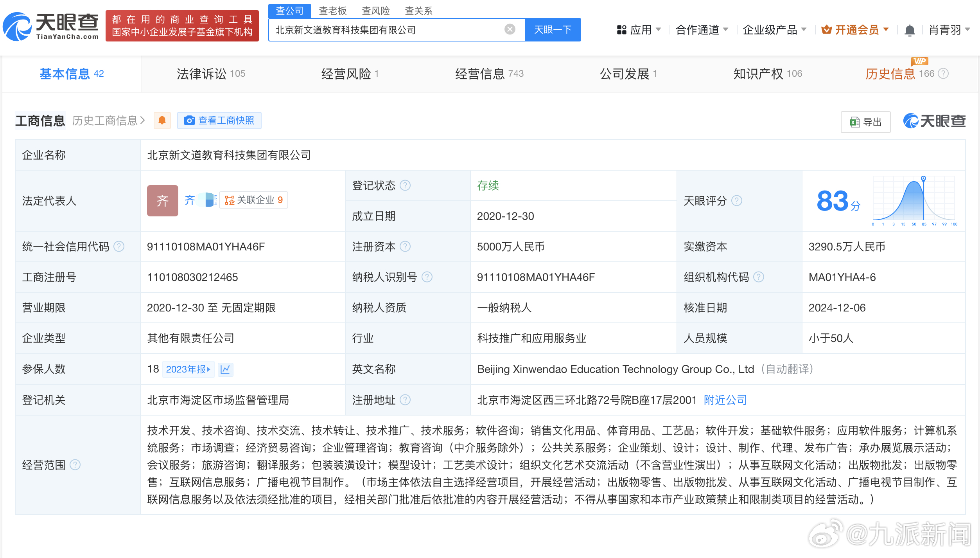The image size is (980, 558).
Task: Click the 天眼一下 search button
Action: pyautogui.click(x=553, y=30)
